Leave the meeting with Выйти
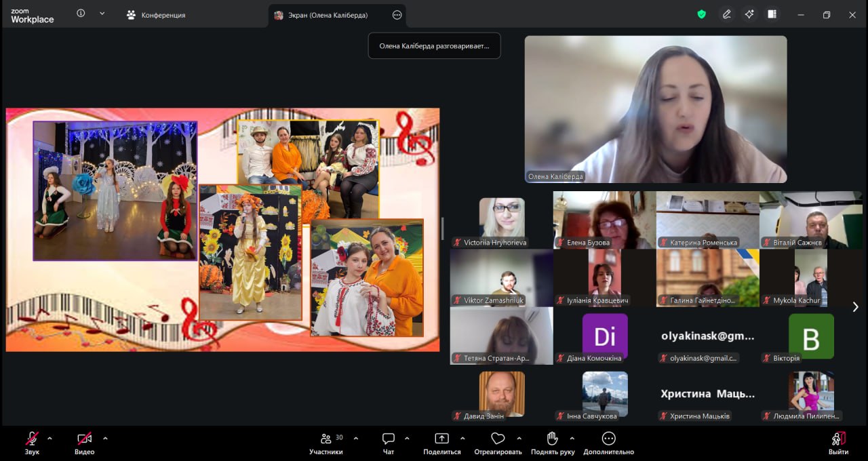 pos(838,443)
